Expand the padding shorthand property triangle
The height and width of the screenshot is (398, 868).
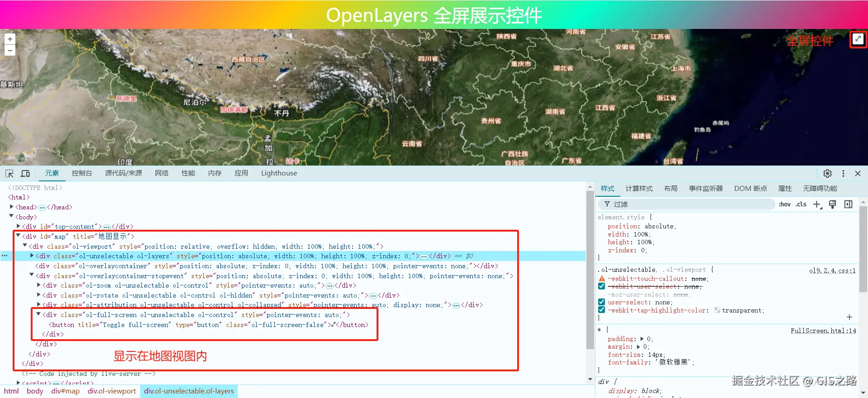coord(642,339)
